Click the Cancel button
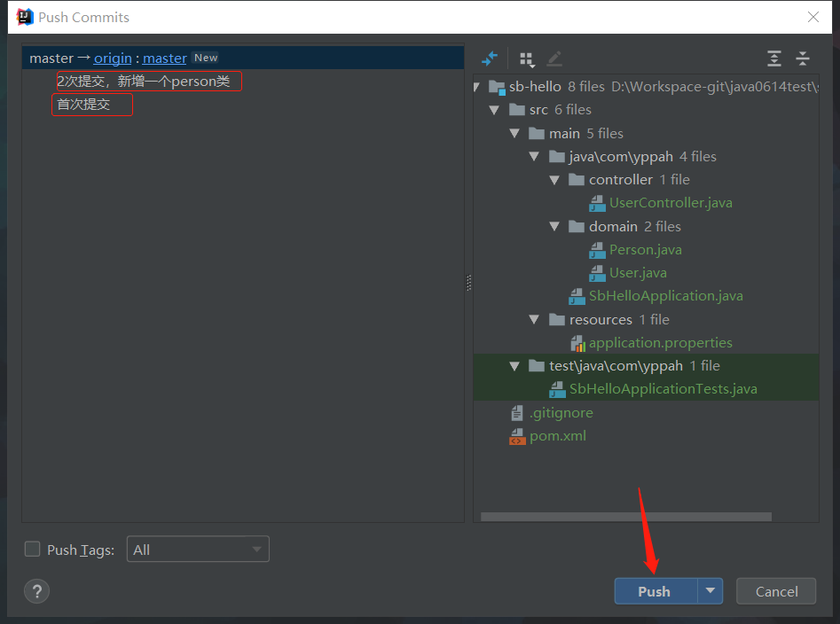The image size is (840, 624). point(777,591)
